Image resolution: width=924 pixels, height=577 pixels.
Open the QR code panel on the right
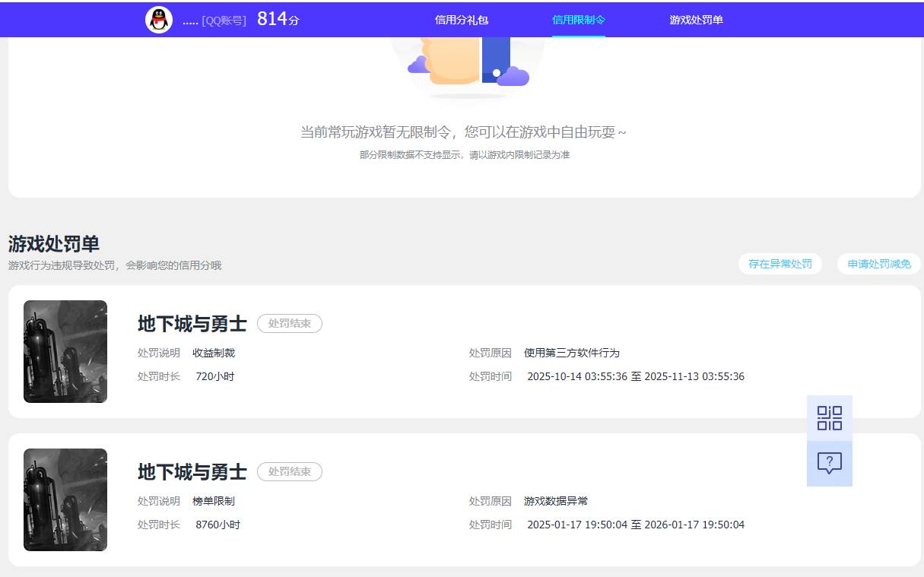830,418
